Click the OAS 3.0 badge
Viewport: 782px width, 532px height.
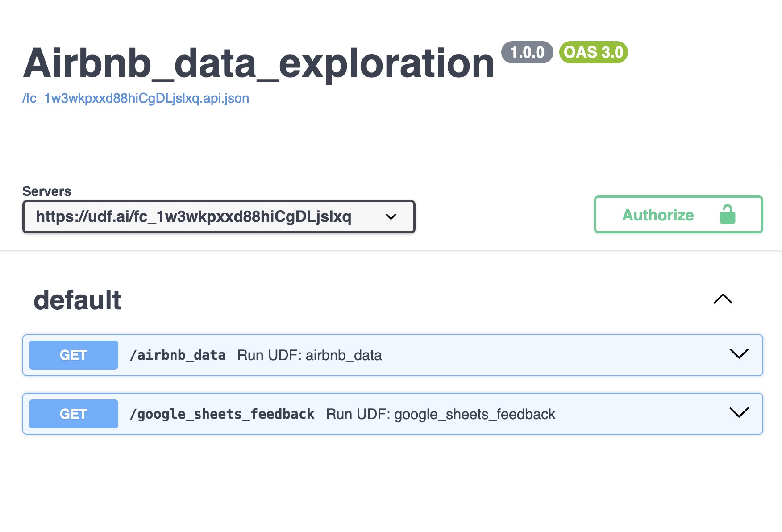[x=594, y=52]
